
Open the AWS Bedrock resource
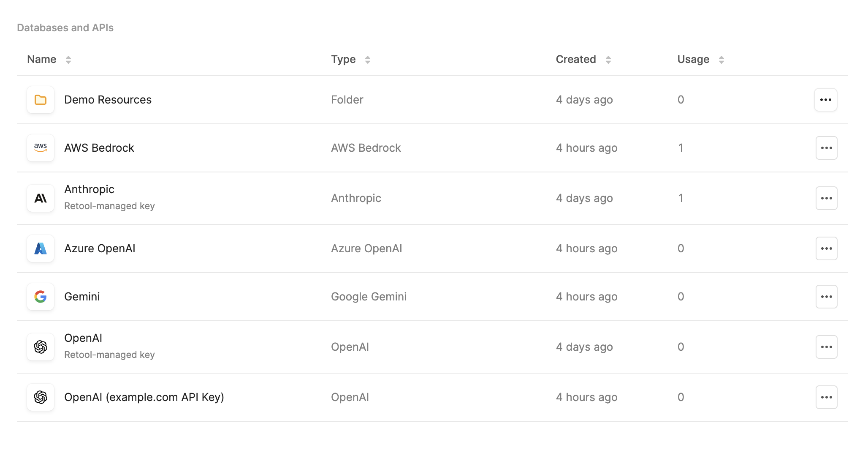[99, 148]
